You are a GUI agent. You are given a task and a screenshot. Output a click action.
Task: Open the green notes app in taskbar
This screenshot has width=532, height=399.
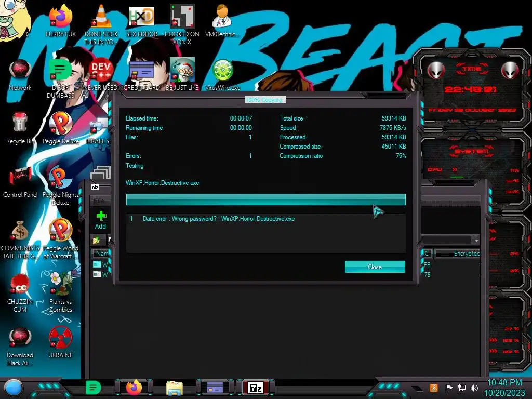(x=94, y=388)
